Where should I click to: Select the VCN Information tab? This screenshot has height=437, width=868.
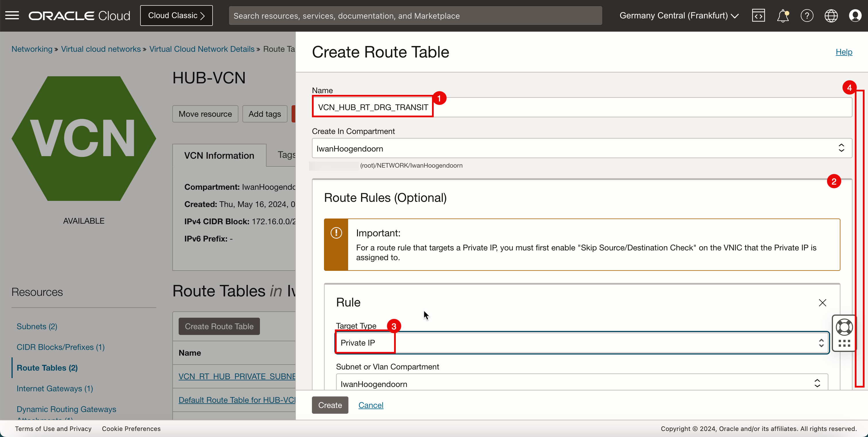point(219,155)
